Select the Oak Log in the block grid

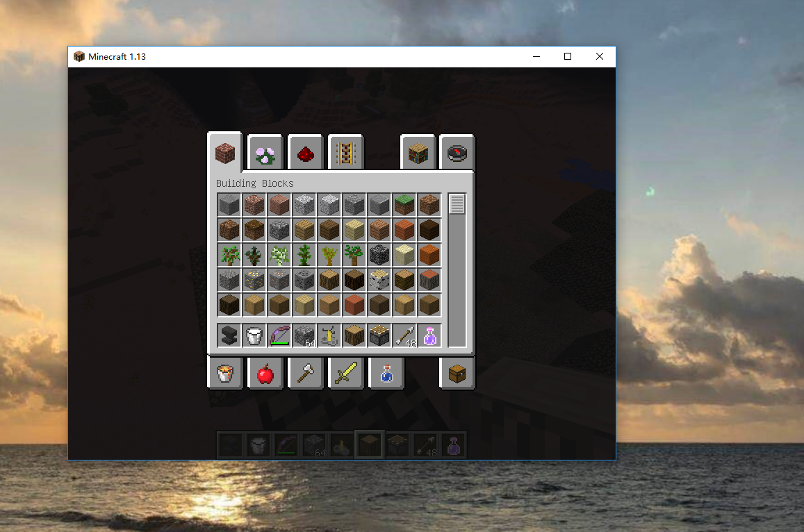point(329,281)
